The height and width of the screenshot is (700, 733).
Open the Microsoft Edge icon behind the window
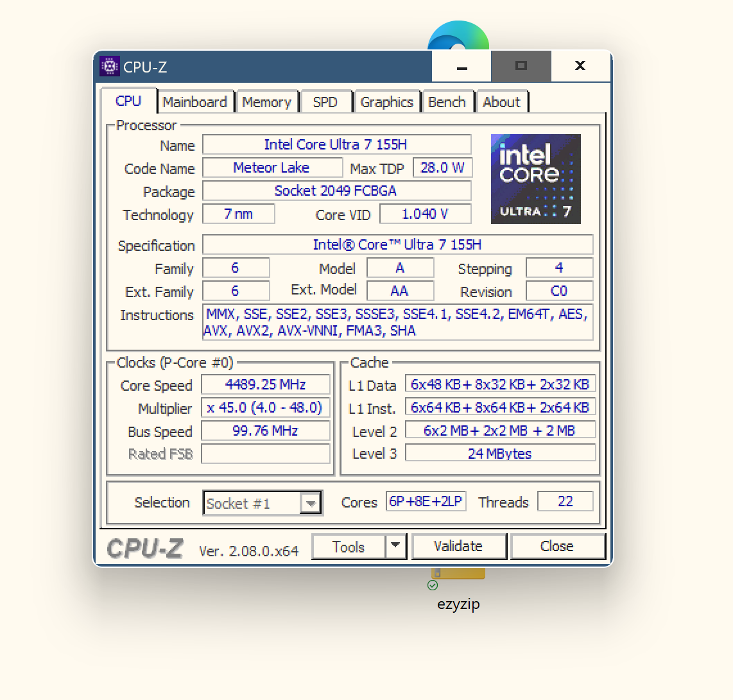click(458, 35)
